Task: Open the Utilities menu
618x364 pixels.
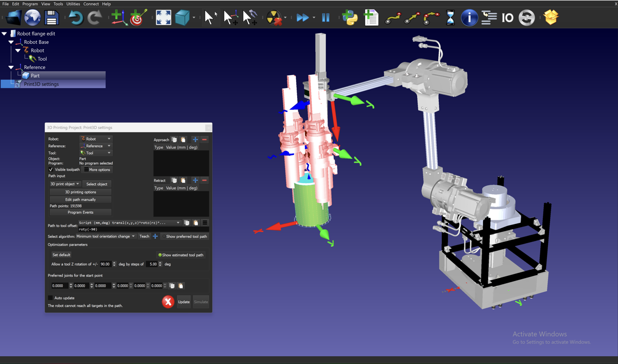Action: click(x=73, y=4)
